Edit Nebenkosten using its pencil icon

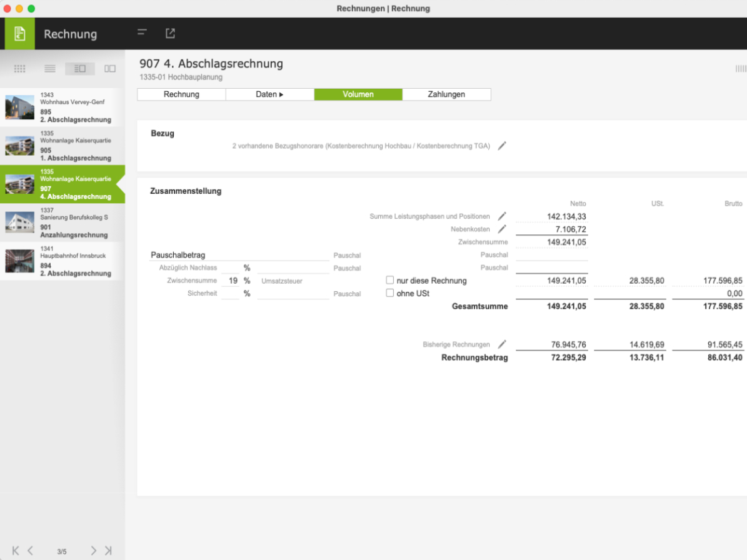502,229
